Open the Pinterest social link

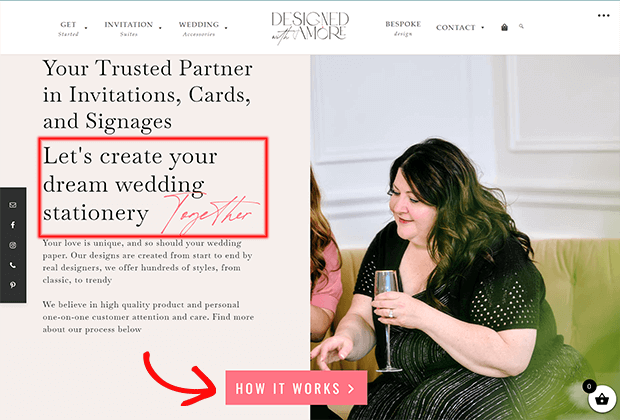[x=13, y=285]
